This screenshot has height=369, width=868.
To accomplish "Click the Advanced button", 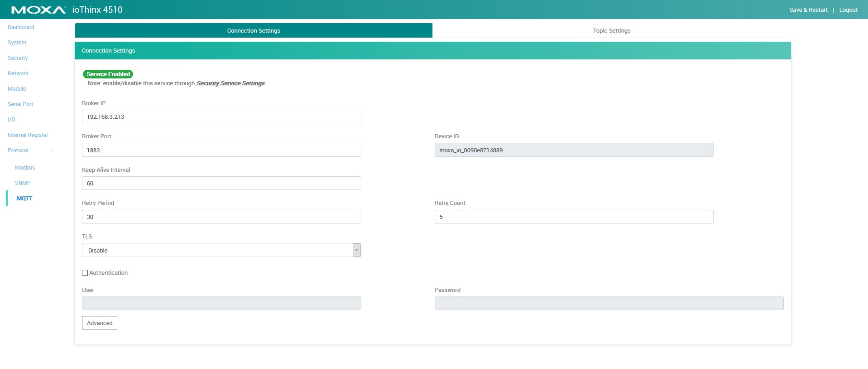I will click(x=100, y=323).
